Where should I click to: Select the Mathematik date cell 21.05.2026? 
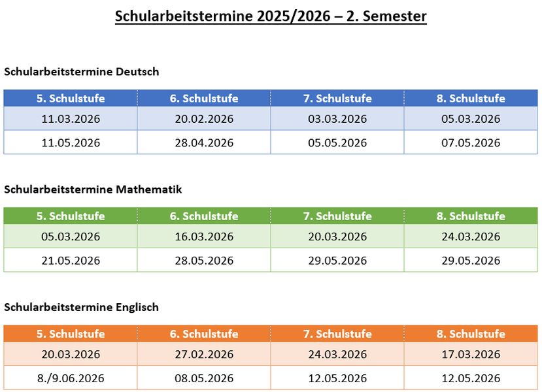pos(71,260)
